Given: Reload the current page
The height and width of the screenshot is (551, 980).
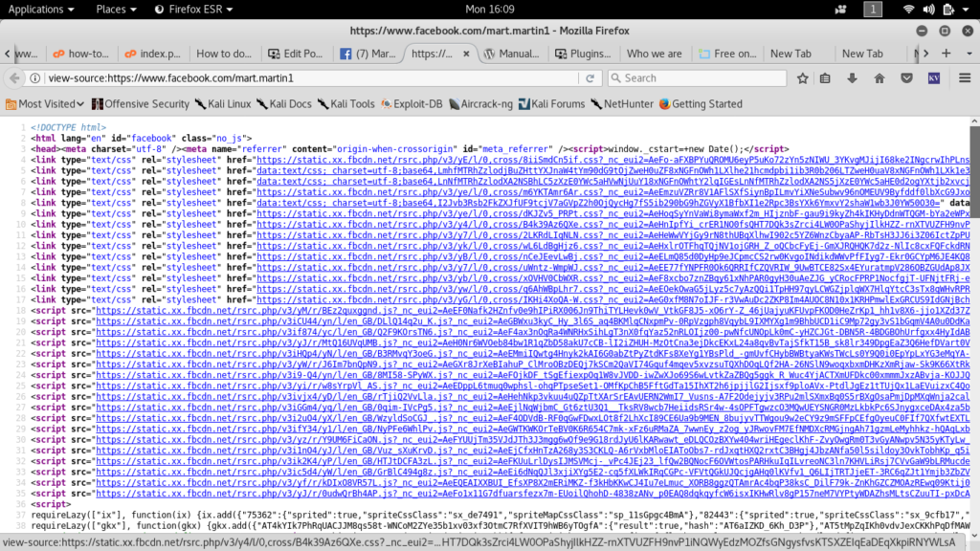Looking at the screenshot, I should 590,78.
